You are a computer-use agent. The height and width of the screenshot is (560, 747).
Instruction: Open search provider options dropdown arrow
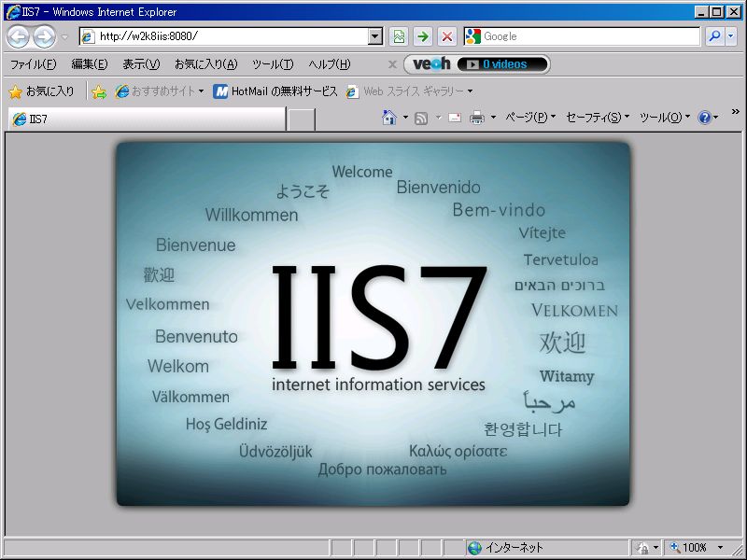[x=731, y=36]
